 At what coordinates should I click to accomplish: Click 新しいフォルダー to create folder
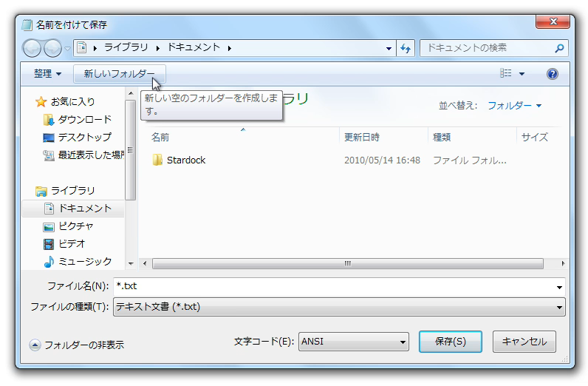coord(119,74)
